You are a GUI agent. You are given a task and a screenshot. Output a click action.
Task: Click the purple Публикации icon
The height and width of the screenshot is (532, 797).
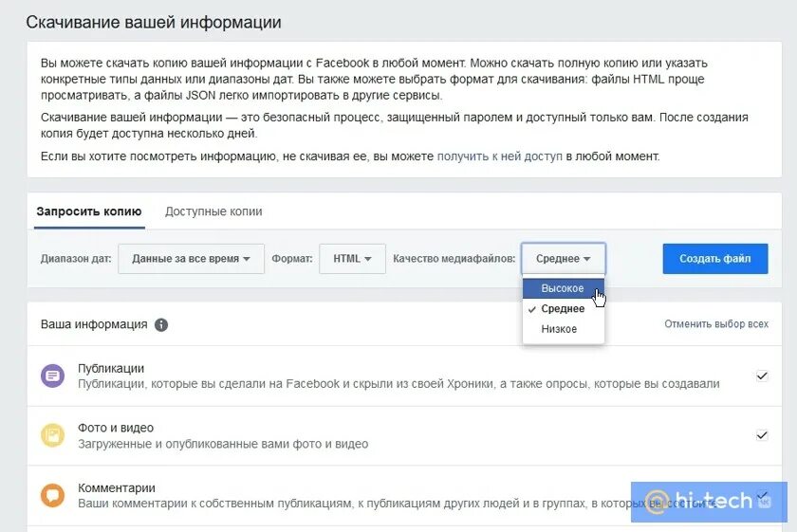[x=52, y=376]
